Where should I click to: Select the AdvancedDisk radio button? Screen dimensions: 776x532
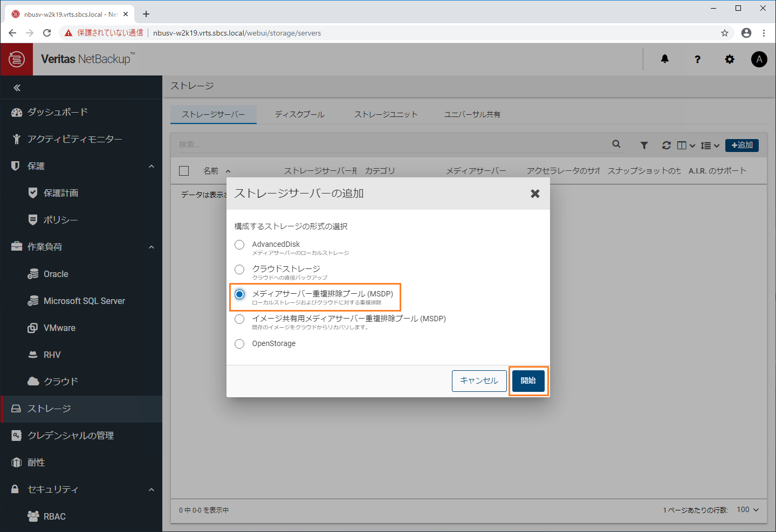coord(239,245)
